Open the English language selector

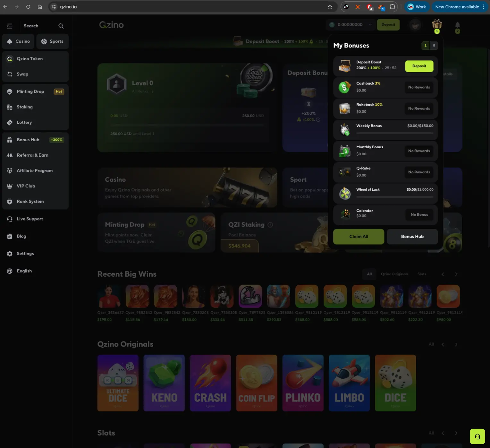pyautogui.click(x=35, y=271)
